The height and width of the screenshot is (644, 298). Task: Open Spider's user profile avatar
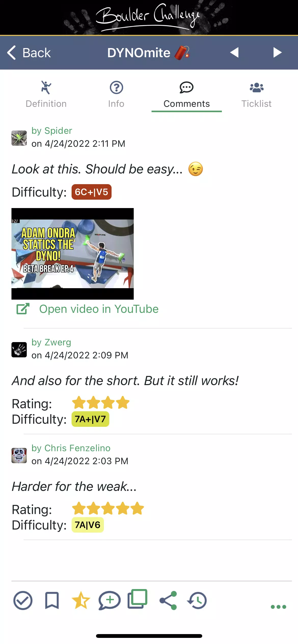point(19,138)
